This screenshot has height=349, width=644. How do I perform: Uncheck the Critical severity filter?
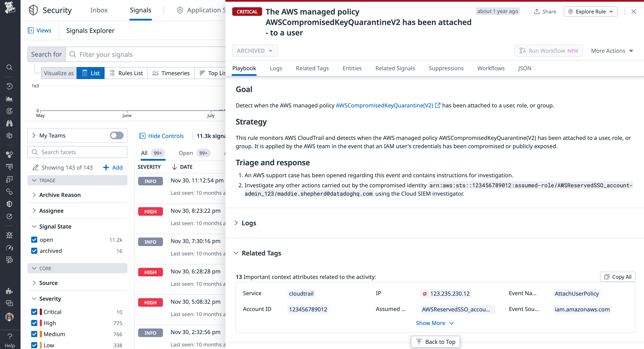click(x=34, y=312)
